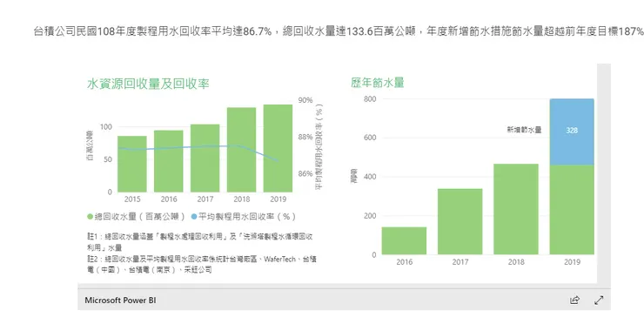Viewport: 644px width, 324px height.
Task: Open the report in fullscreen mode
Action: click(x=599, y=300)
